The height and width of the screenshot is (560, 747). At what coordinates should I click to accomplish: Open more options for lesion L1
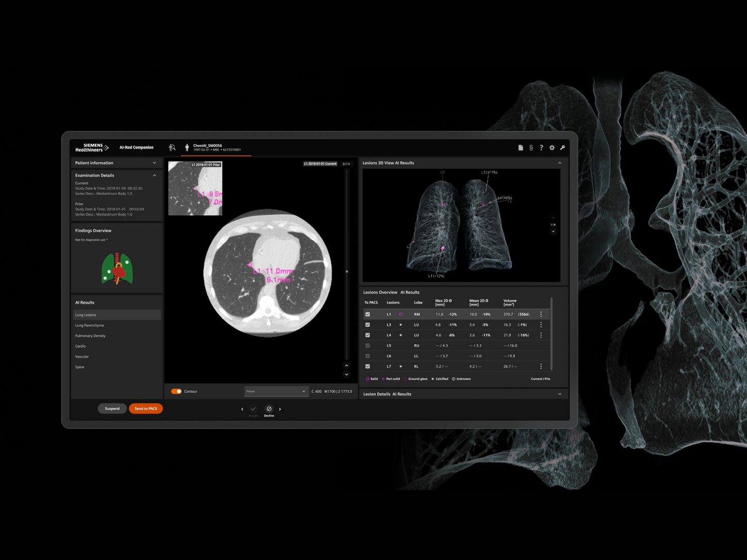click(541, 314)
